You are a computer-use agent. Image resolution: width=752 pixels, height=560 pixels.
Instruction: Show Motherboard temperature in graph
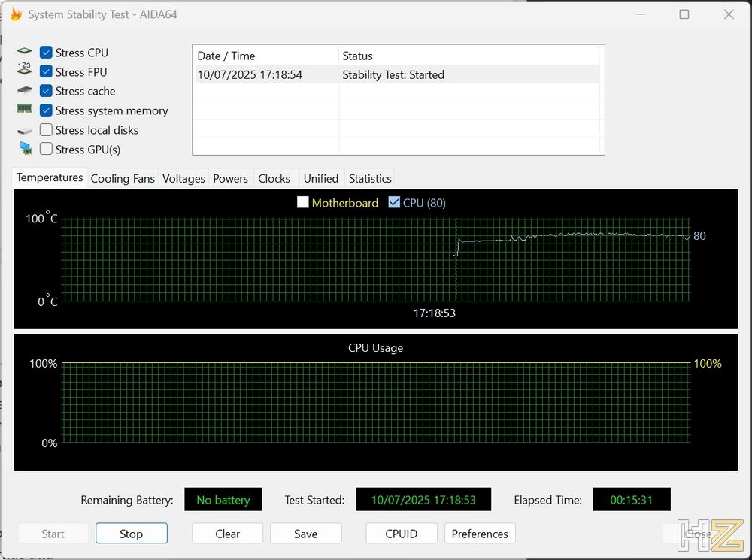click(302, 202)
